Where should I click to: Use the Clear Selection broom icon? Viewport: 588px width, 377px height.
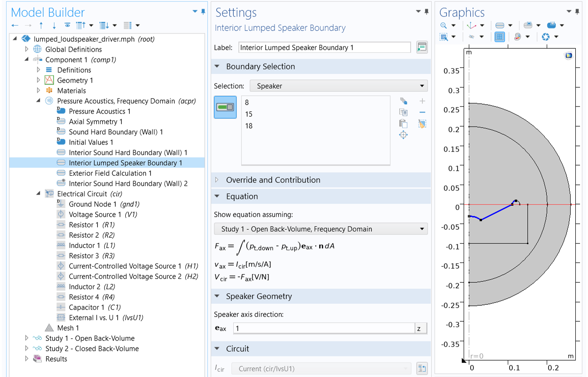click(x=422, y=123)
